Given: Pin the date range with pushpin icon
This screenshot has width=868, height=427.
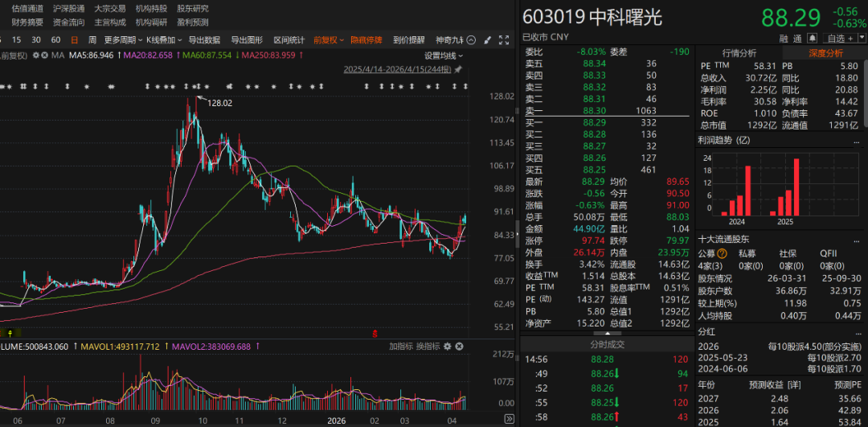Looking at the screenshot, I should (458, 70).
